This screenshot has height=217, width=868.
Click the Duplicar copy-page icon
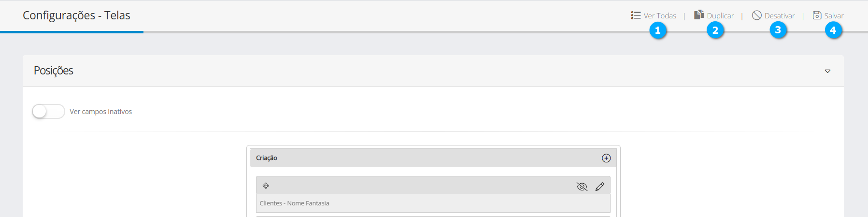click(x=699, y=15)
